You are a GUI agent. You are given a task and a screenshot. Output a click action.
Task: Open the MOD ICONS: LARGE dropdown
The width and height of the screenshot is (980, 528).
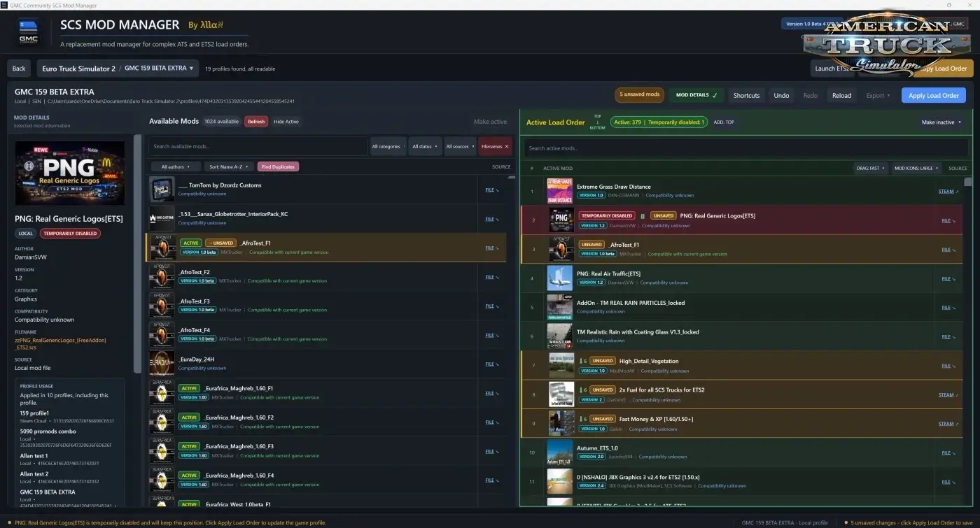point(916,168)
